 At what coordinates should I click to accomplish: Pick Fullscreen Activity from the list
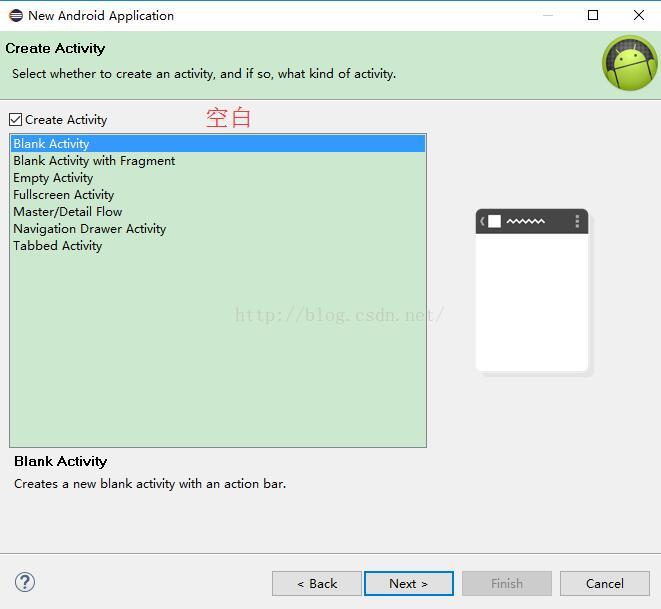218,195
